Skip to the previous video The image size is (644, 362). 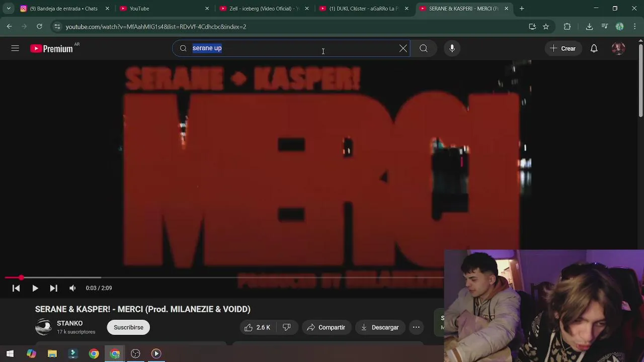click(x=16, y=288)
